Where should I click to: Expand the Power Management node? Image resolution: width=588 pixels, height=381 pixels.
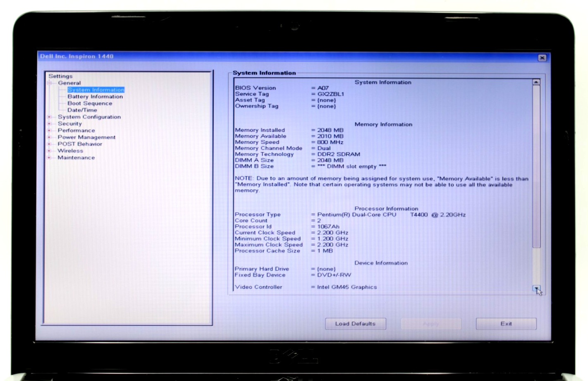(x=49, y=137)
